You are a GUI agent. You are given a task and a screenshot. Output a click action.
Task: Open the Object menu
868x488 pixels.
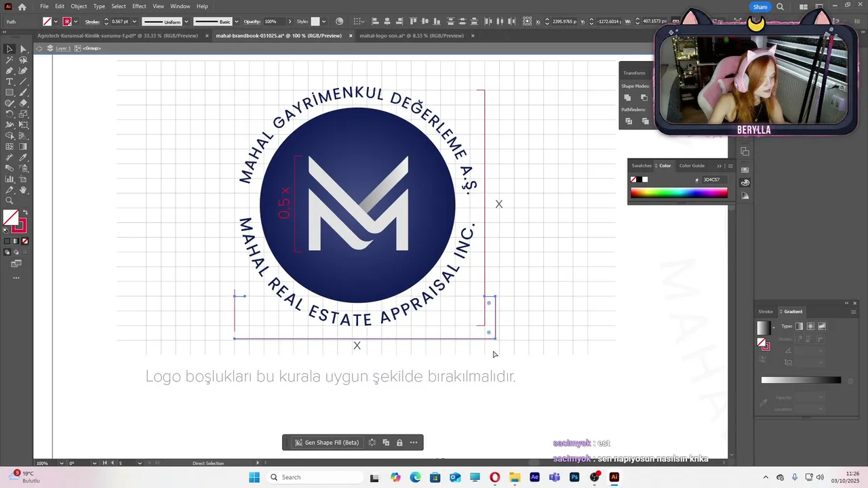[79, 6]
